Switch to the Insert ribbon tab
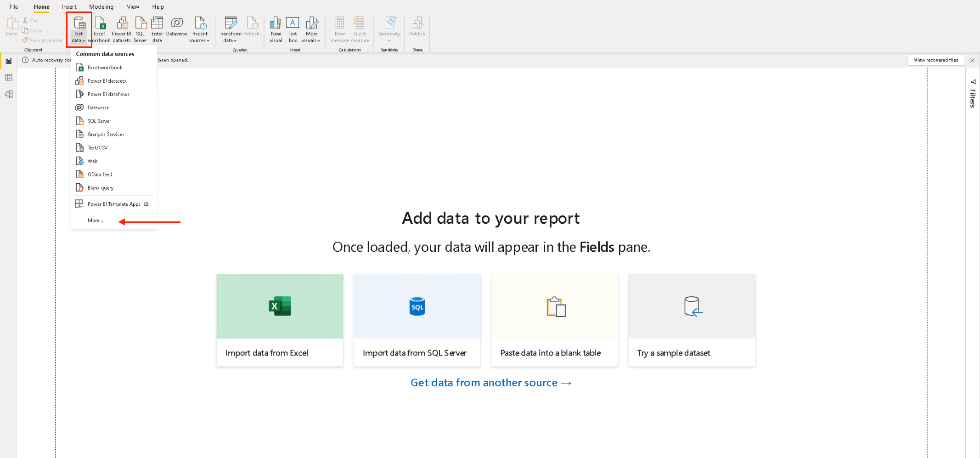This screenshot has height=458, width=980. pyautogui.click(x=69, y=7)
